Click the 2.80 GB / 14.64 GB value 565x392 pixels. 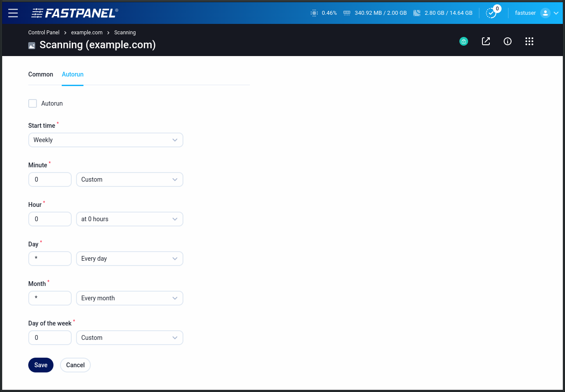[449, 13]
